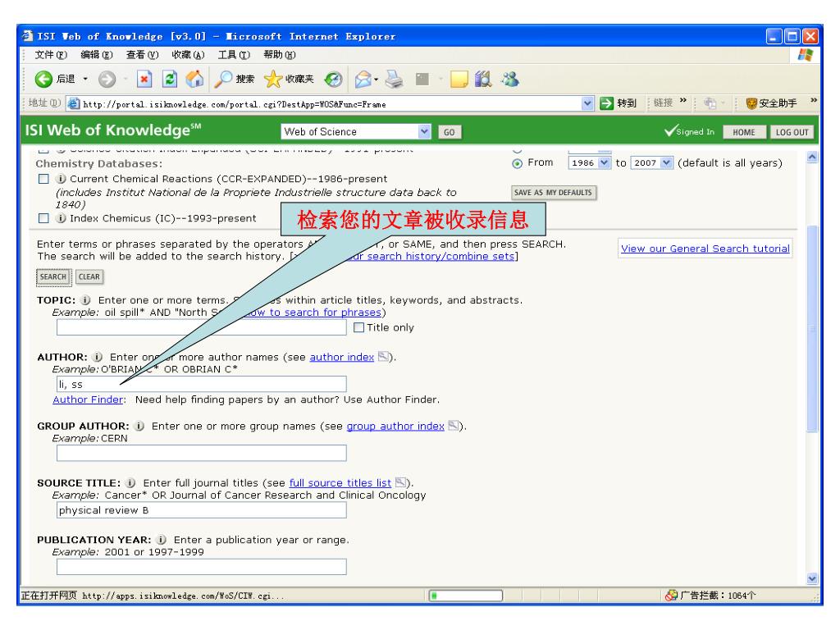The width and height of the screenshot is (840, 630).
Task: Click the page scrollbar thumb
Action: pos(812,328)
